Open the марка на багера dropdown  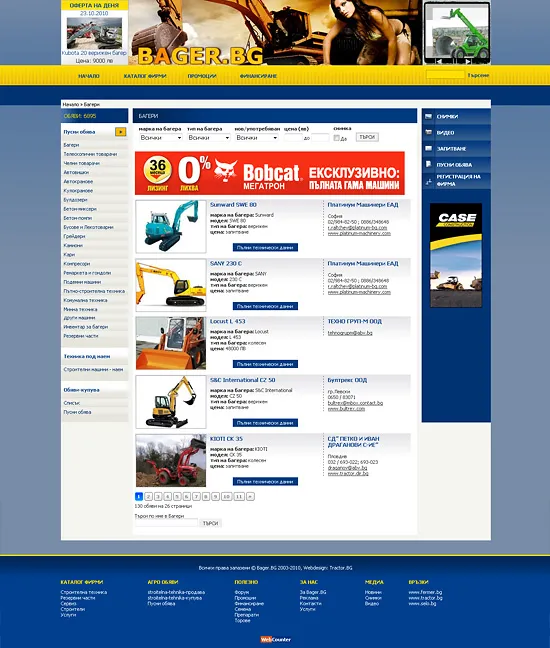point(161,138)
